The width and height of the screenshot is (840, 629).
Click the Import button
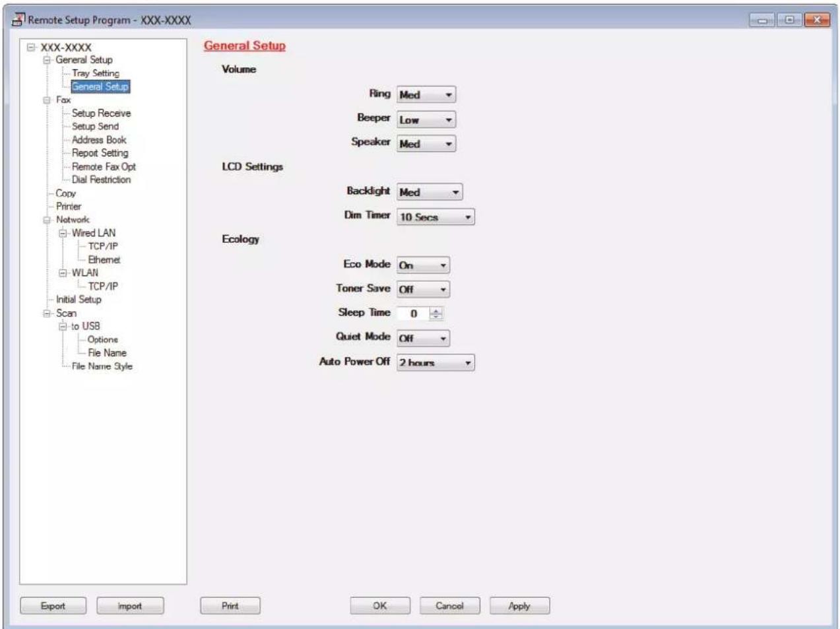tap(130, 606)
